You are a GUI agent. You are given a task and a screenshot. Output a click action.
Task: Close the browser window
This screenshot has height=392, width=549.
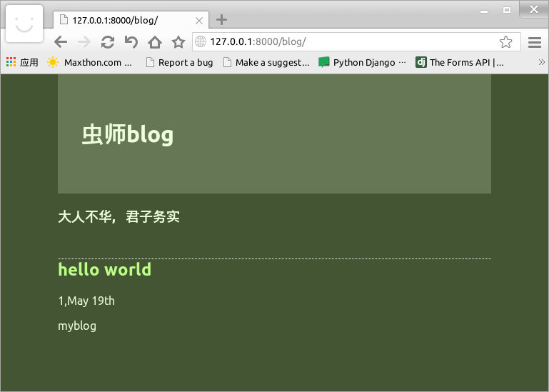[x=533, y=9]
